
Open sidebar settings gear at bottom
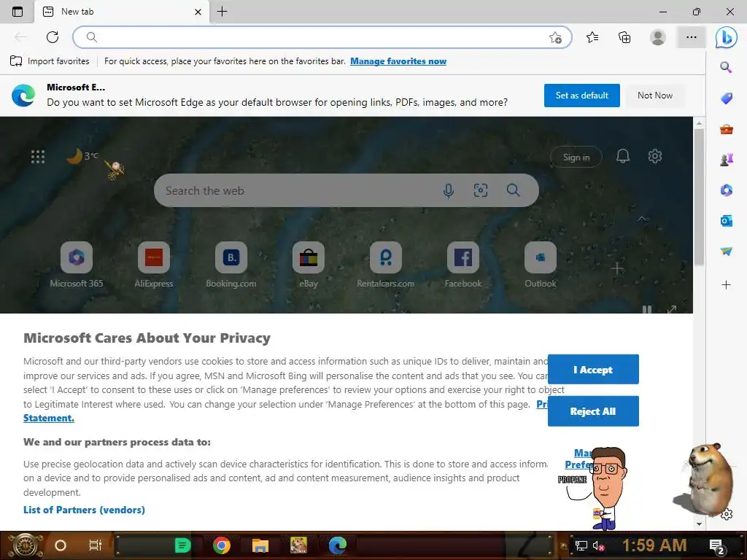[x=727, y=514]
